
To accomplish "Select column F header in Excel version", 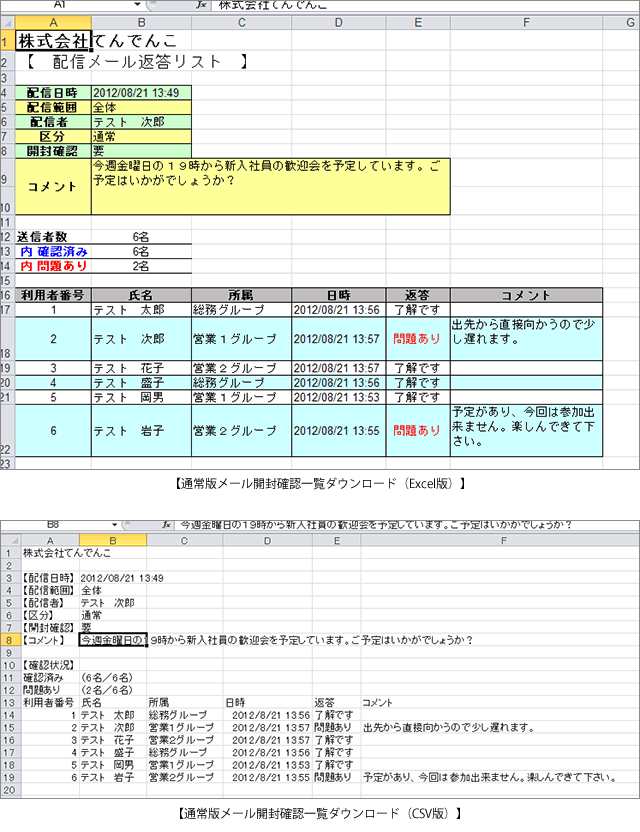I will [526, 22].
